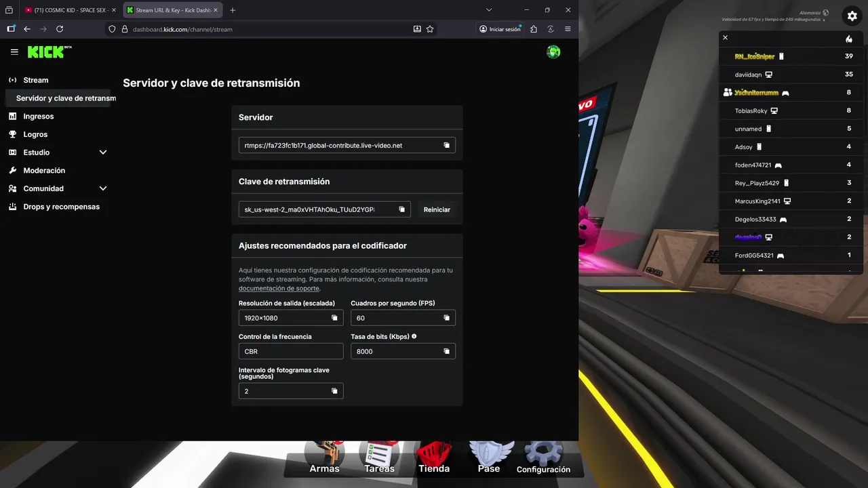
Task: Open the Firefox application menu
Action: tap(568, 29)
